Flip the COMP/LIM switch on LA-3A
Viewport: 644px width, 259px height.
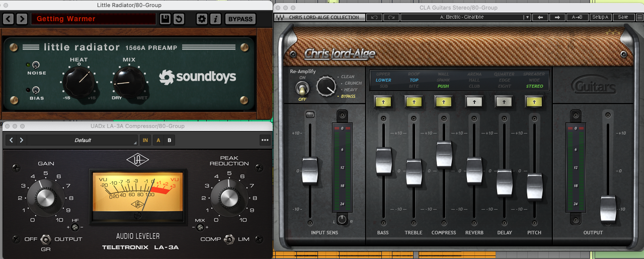(229, 239)
